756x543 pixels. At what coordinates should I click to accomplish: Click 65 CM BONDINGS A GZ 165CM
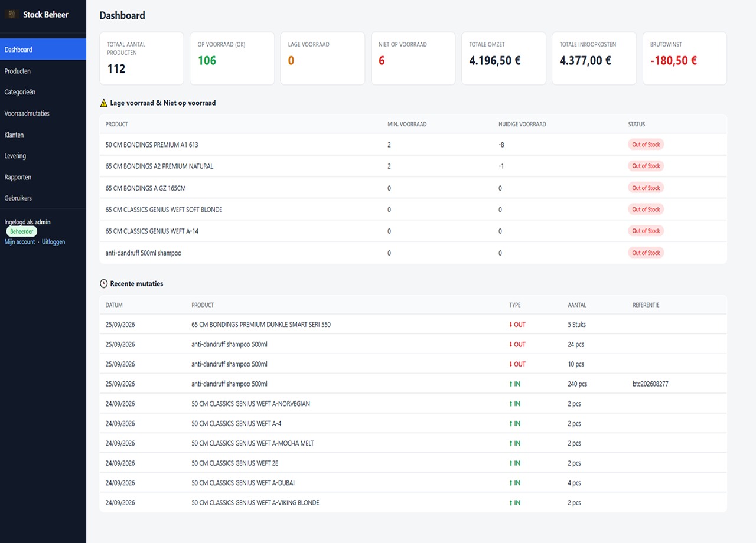146,188
